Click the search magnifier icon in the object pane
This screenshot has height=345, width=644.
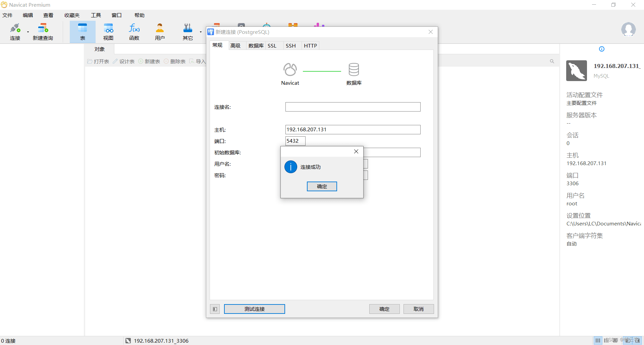coord(552,61)
